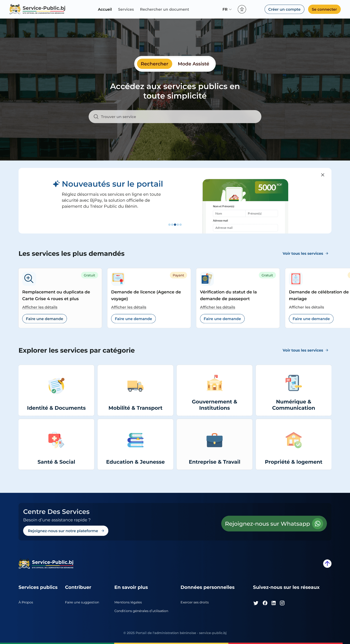The height and width of the screenshot is (644, 350).
Task: Select Services in the navigation bar
Action: (x=126, y=9)
